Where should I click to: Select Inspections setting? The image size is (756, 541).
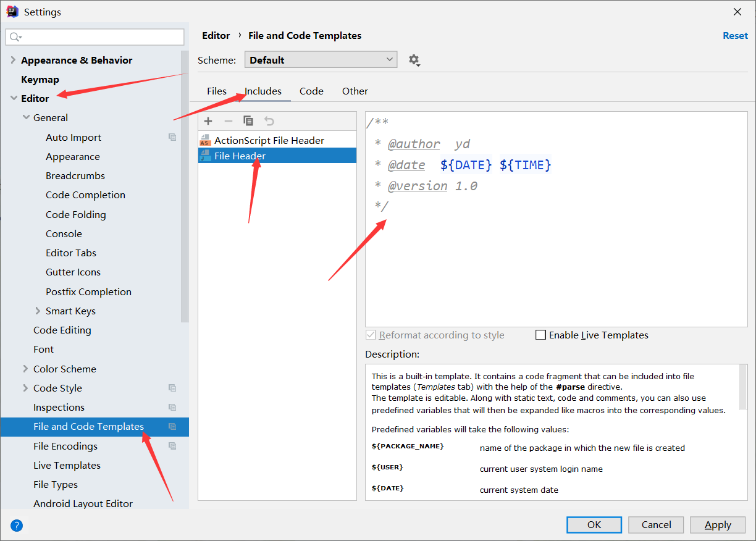[x=59, y=407]
